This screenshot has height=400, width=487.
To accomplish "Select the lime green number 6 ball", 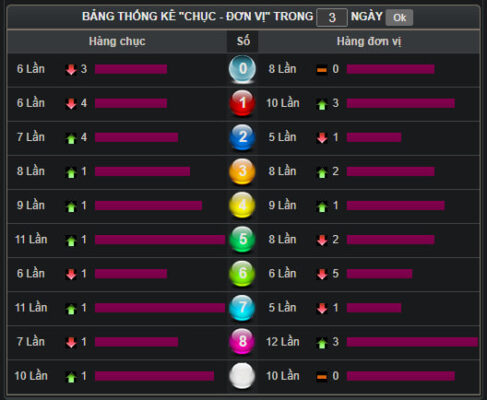I will tap(242, 274).
